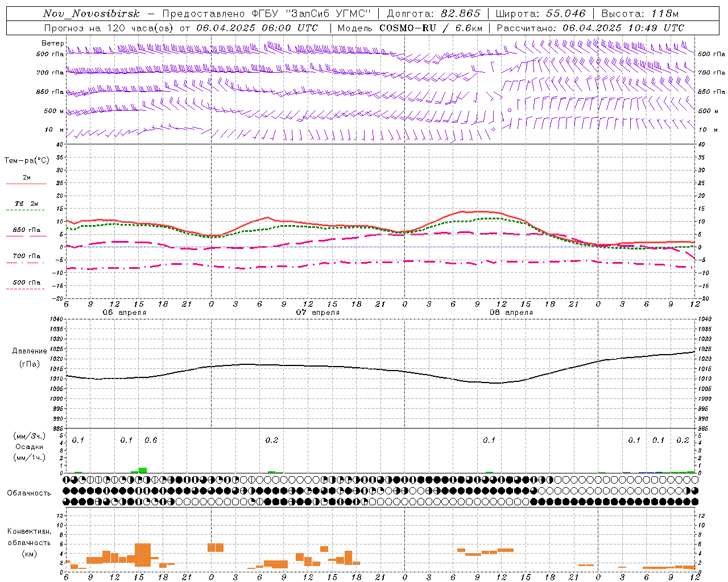Click the Ветер wind panel label
The image size is (728, 582).
[x=52, y=43]
